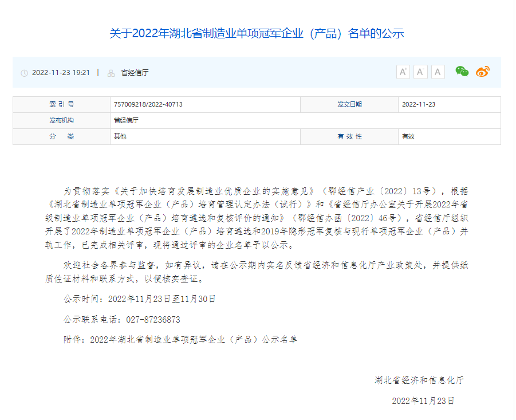Reset font size with plain A button
Viewport: 516px width, 420px height.
438,72
